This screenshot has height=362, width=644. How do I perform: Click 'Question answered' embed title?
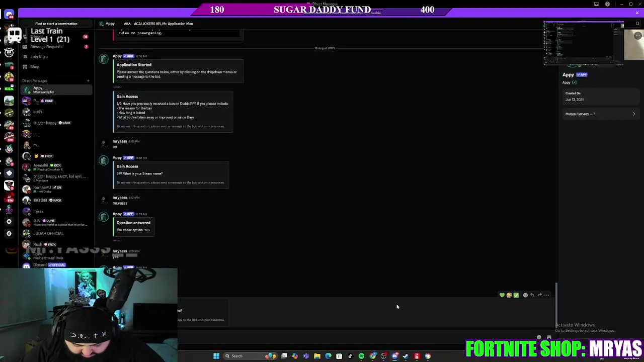click(133, 223)
